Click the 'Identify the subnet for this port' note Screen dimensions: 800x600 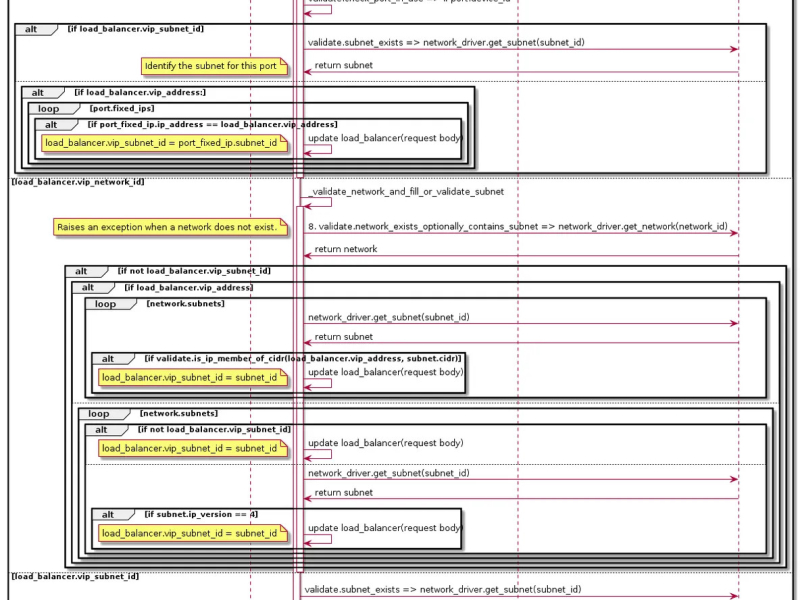coord(214,66)
